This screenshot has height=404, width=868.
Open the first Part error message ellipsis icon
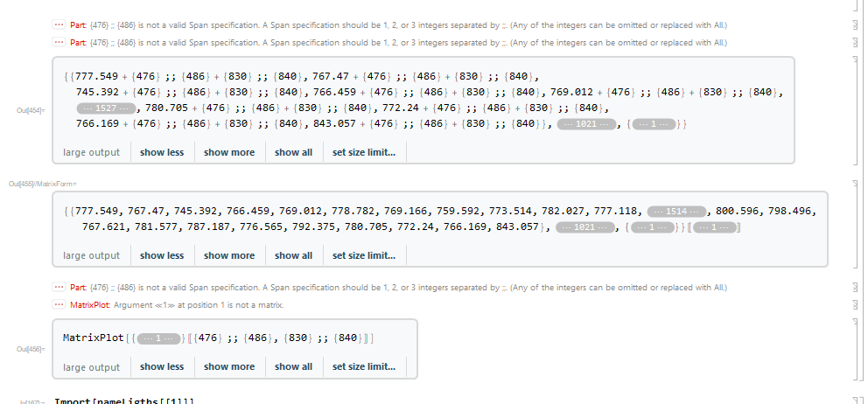click(59, 24)
